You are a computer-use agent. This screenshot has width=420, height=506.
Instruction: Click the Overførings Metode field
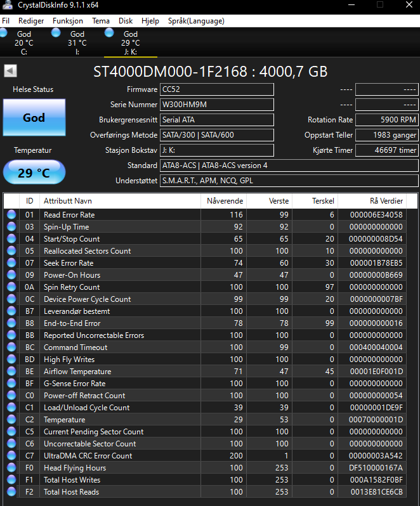point(217,135)
